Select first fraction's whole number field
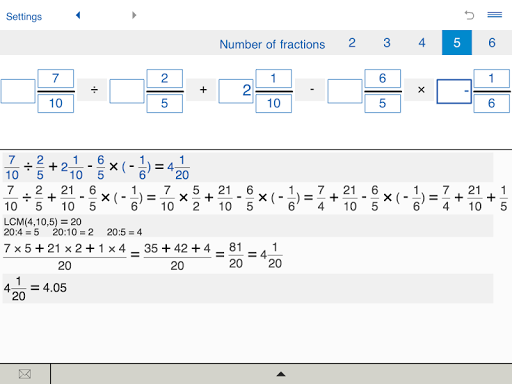The image size is (512, 384). coord(18,91)
